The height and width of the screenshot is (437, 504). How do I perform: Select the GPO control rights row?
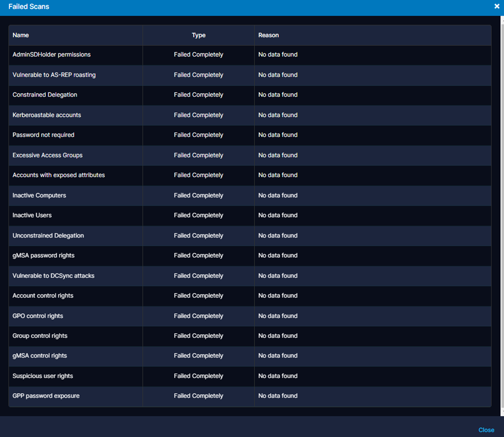pyautogui.click(x=76, y=316)
